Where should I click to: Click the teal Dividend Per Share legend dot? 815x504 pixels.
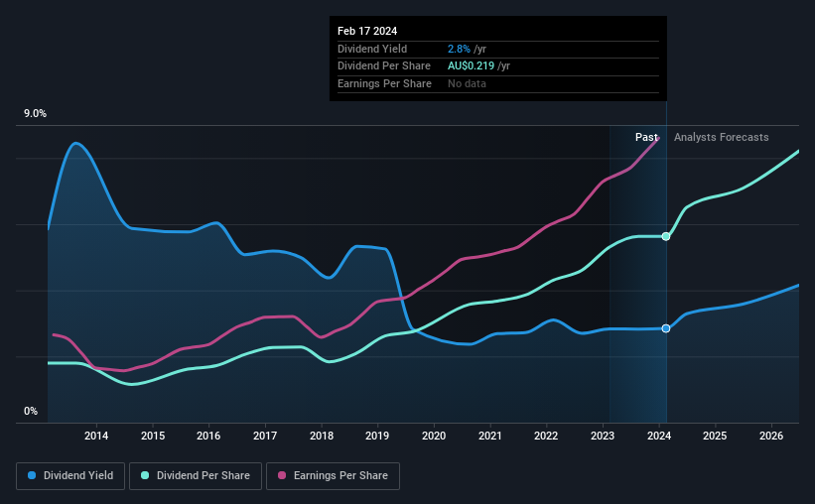tap(145, 475)
